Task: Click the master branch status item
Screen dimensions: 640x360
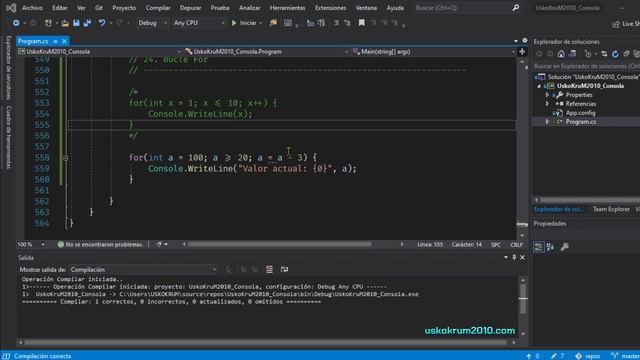Action: [625, 356]
